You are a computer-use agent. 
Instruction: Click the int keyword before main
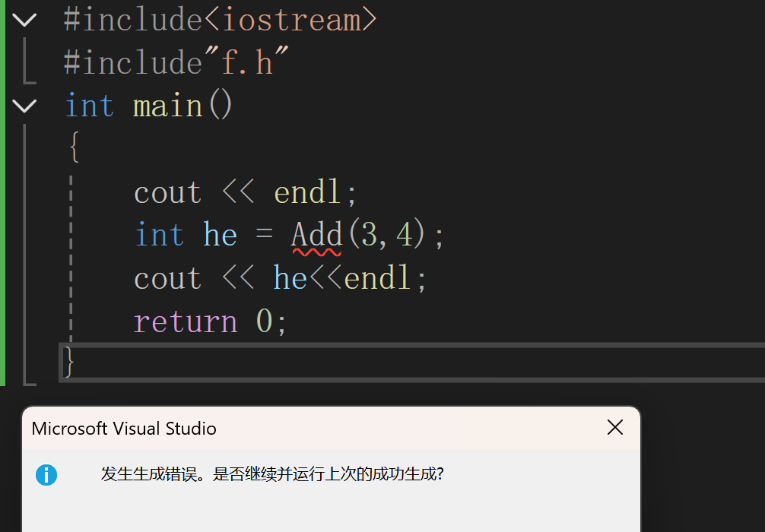point(90,106)
